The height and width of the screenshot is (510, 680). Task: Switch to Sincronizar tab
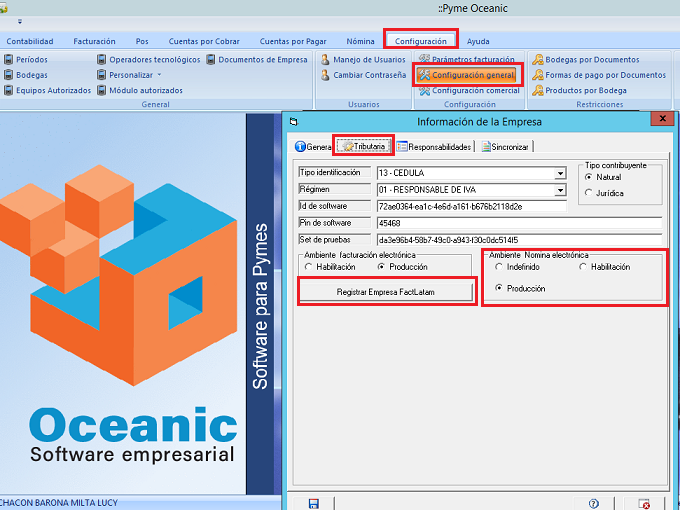pyautogui.click(x=505, y=147)
